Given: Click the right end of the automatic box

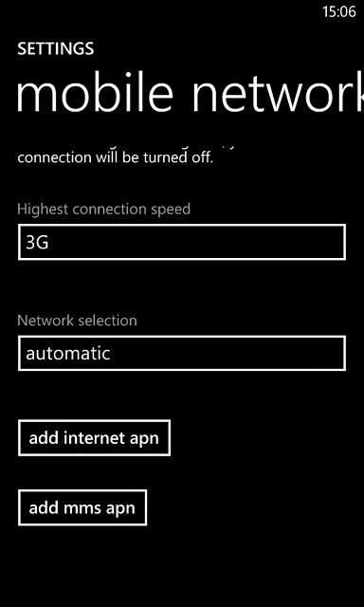Looking at the screenshot, I should pyautogui.click(x=329, y=354).
